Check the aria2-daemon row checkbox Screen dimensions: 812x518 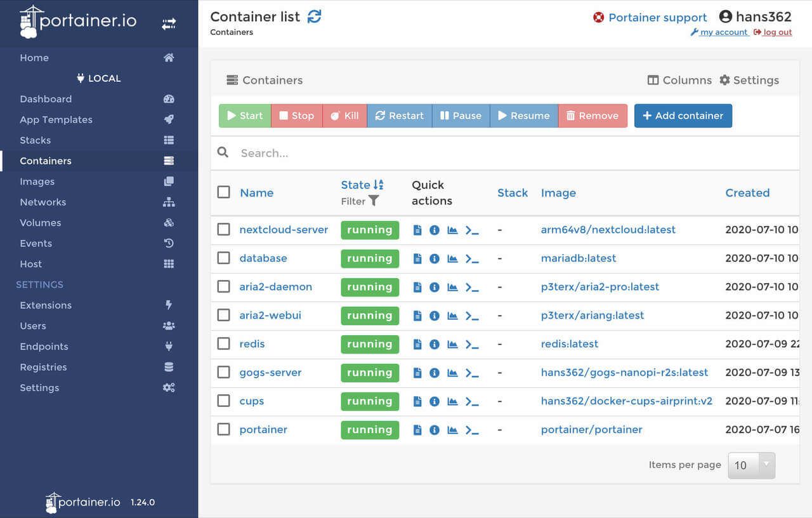click(x=223, y=286)
